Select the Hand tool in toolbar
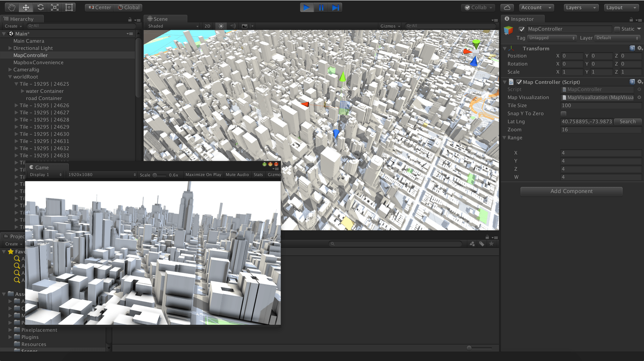Image resolution: width=644 pixels, height=361 pixels. (12, 7)
